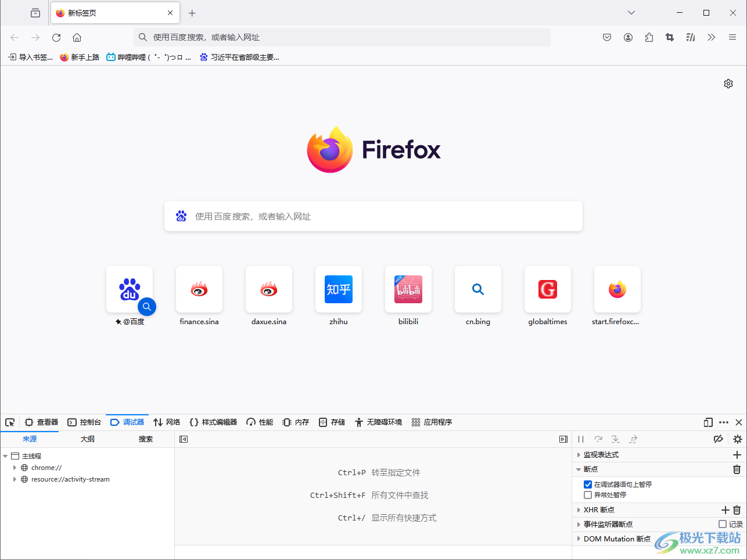Click the debugger pause button

(581, 439)
